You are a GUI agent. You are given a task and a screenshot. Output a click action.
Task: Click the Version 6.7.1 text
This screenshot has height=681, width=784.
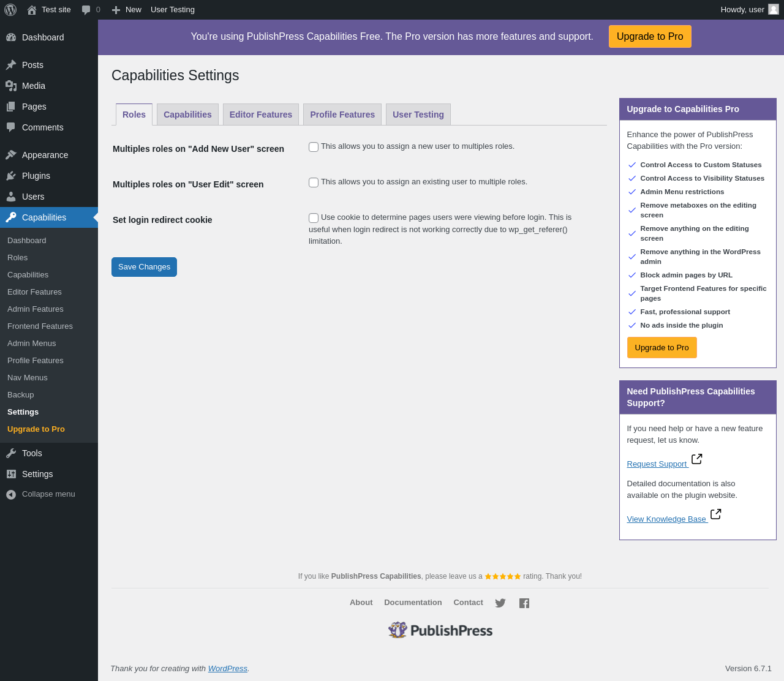[x=748, y=669]
